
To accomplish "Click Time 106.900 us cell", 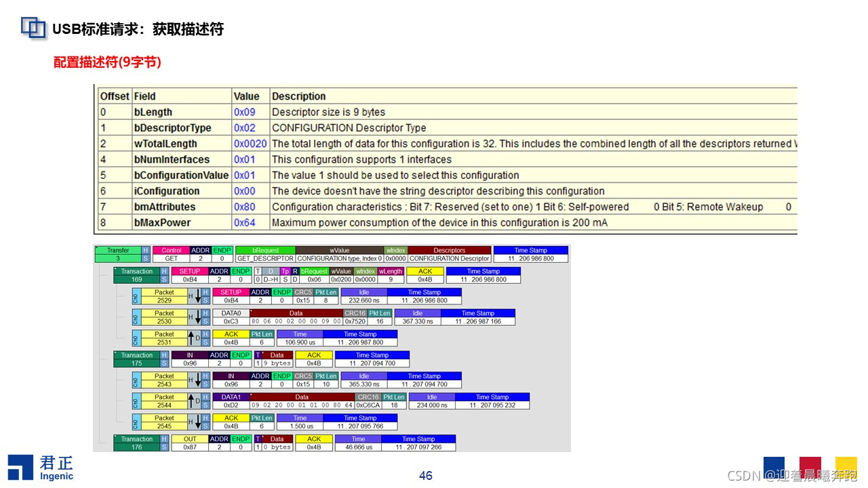I will click(x=300, y=338).
